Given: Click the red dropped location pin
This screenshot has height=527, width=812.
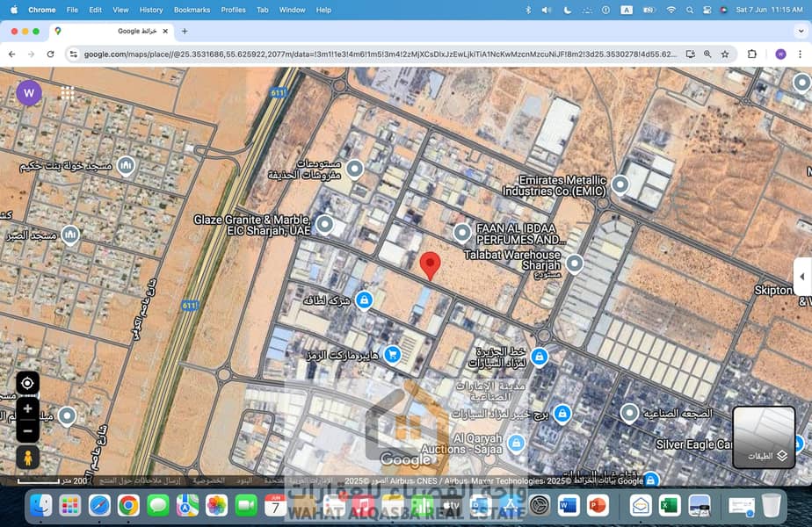Looking at the screenshot, I should click(430, 265).
